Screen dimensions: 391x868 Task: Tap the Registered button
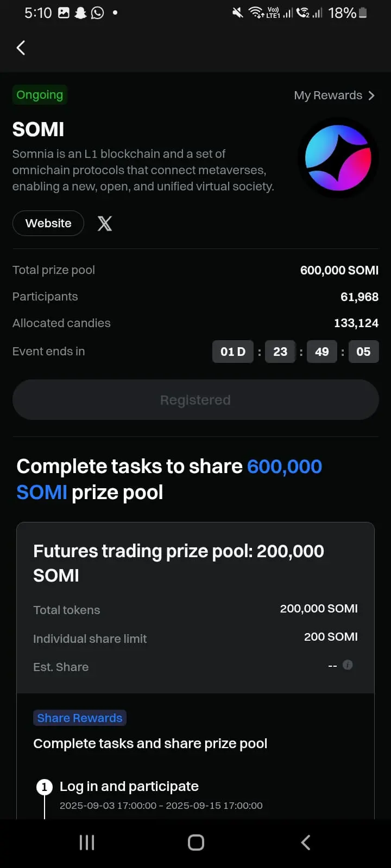point(195,400)
